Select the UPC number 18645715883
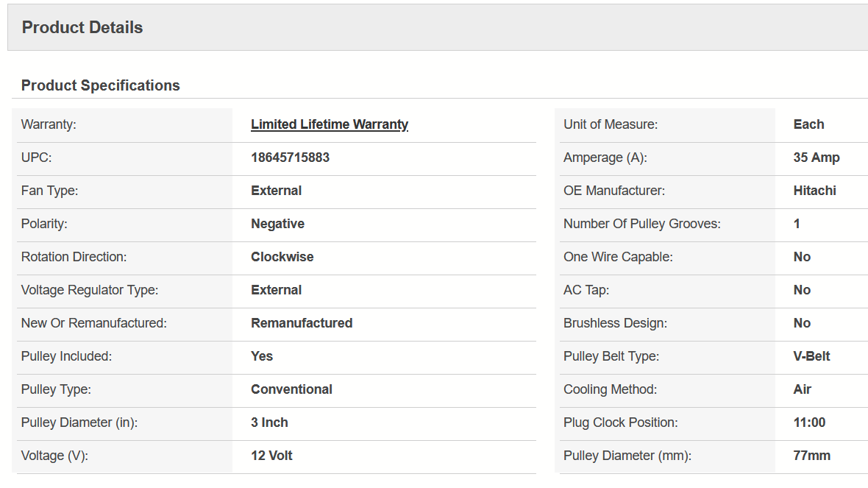 (290, 158)
